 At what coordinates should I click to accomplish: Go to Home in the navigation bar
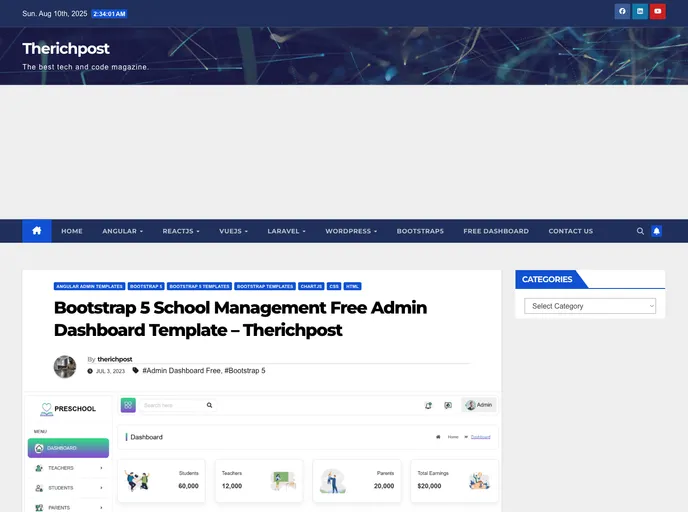click(72, 231)
